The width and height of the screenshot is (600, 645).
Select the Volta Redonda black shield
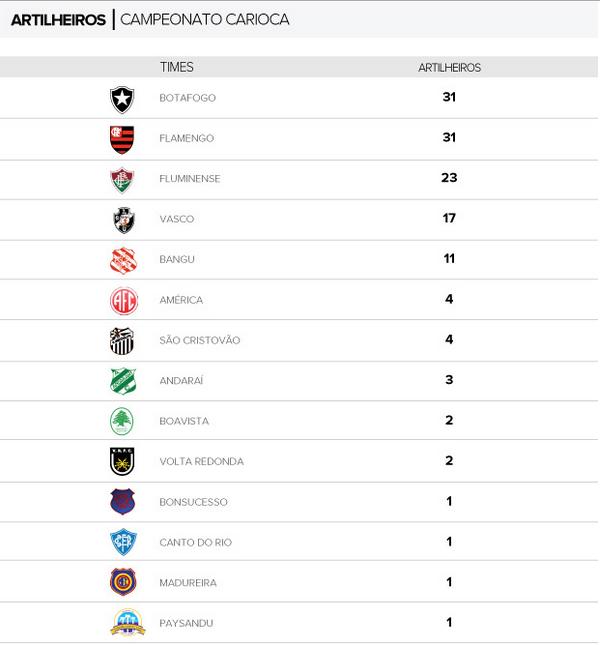click(x=122, y=462)
